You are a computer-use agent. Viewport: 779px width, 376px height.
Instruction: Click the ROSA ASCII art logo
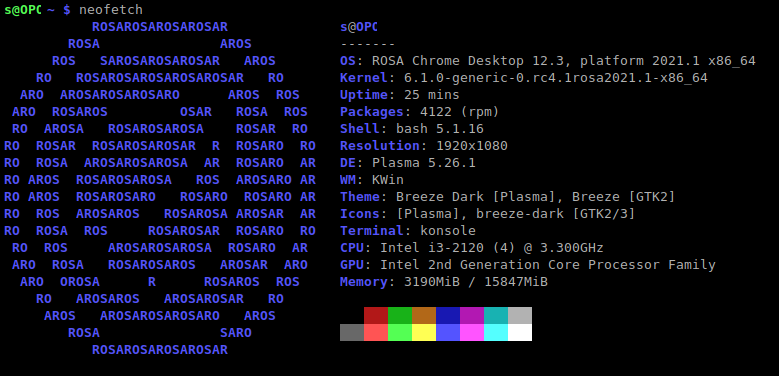click(160, 188)
